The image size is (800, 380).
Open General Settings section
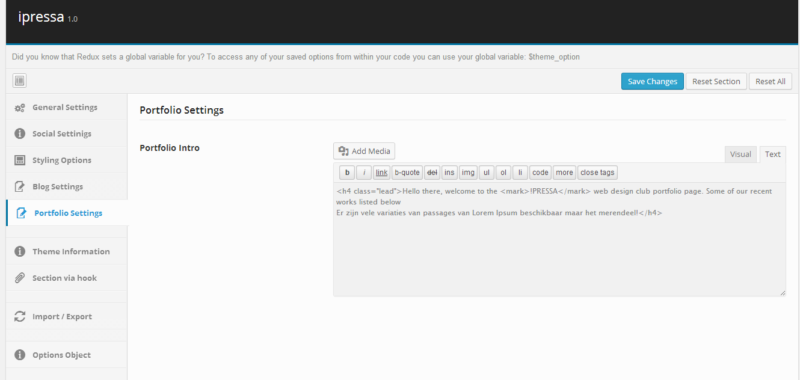67,108
